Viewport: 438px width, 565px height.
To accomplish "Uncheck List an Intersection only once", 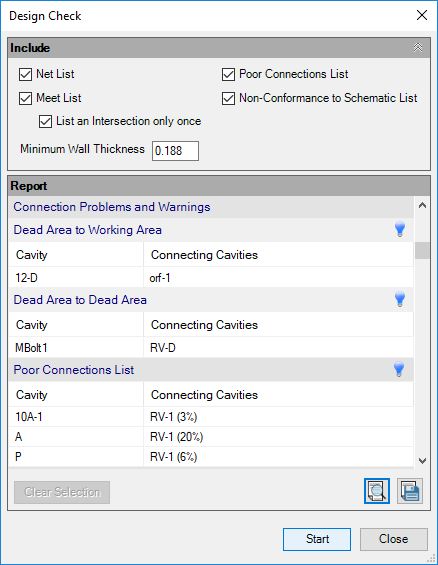I will (x=45, y=121).
